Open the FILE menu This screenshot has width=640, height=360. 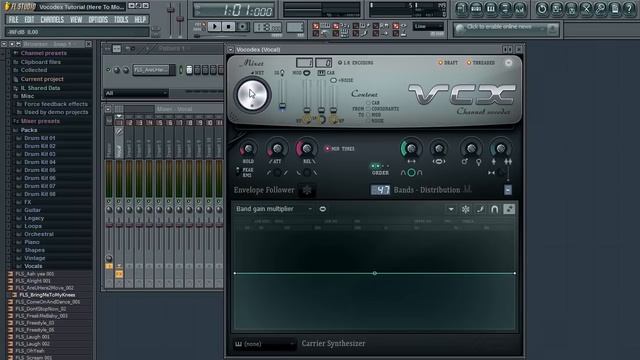(x=13, y=20)
